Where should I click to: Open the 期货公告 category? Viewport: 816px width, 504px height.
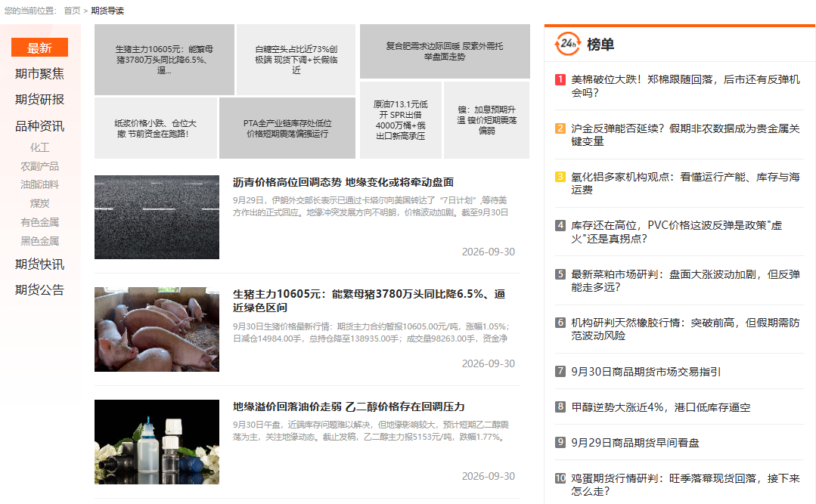(x=39, y=289)
